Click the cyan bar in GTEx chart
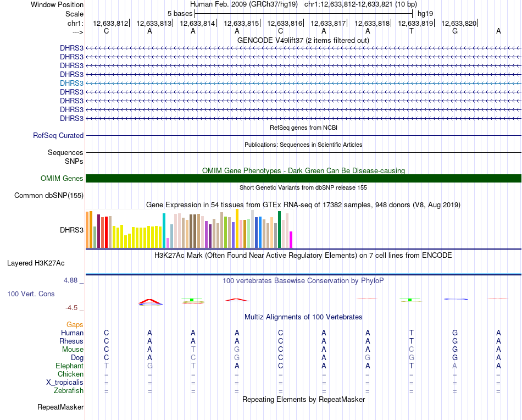This screenshot has height=420, width=522. (164, 230)
